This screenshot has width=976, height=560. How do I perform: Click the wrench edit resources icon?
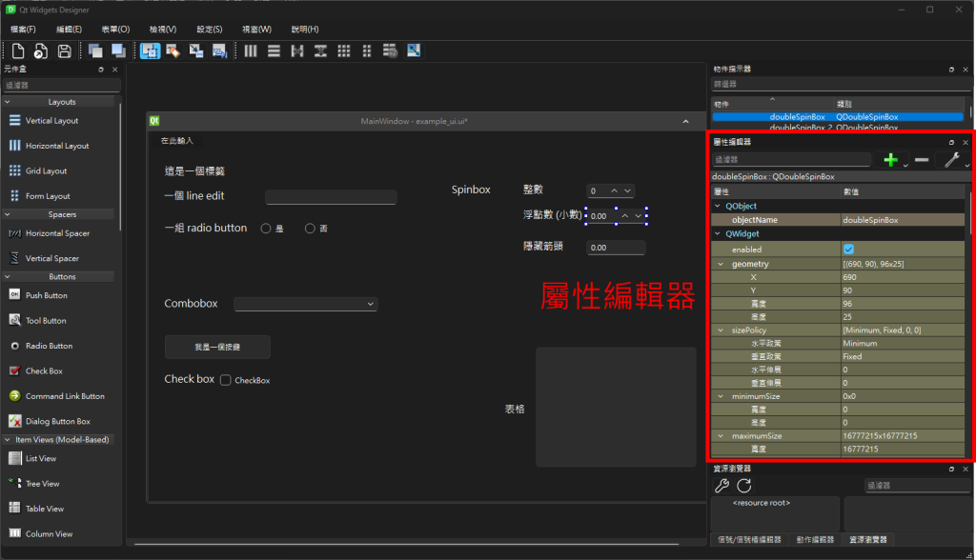click(722, 486)
